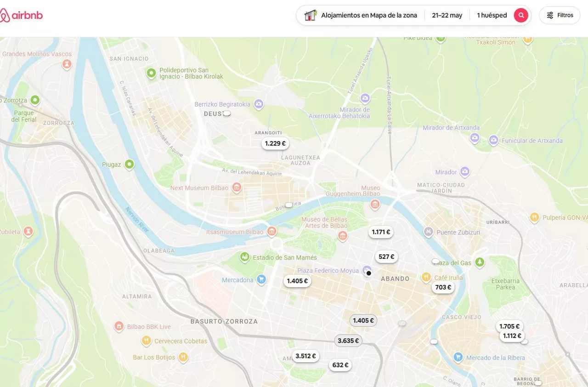
Task: Click the Mercadona shopping cart pin
Action: (261, 279)
